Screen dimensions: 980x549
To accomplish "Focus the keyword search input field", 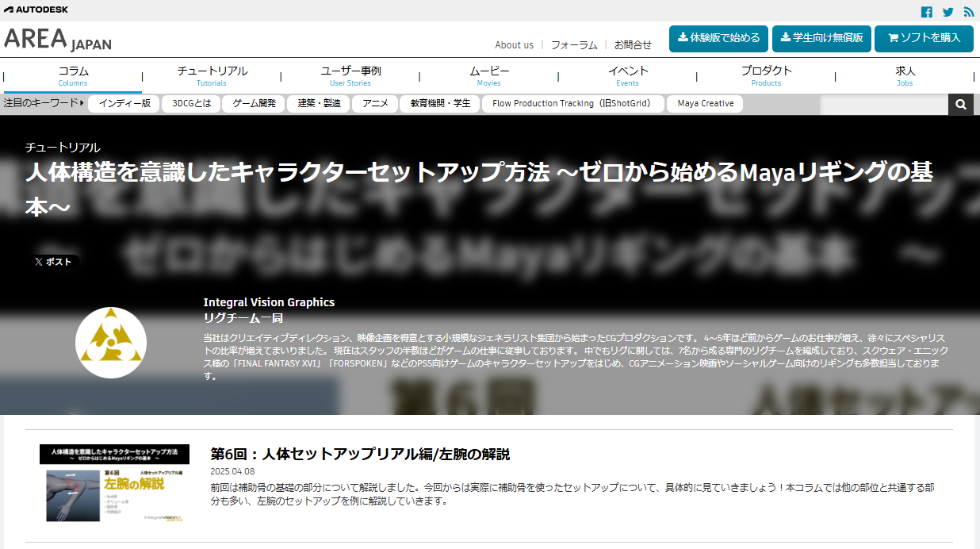I will pos(884,104).
